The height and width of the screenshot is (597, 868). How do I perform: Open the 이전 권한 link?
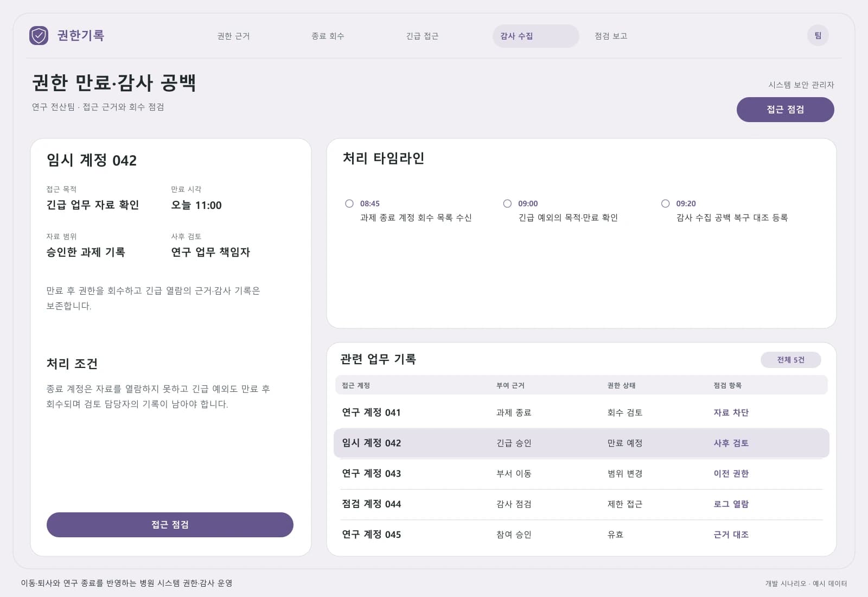click(731, 473)
